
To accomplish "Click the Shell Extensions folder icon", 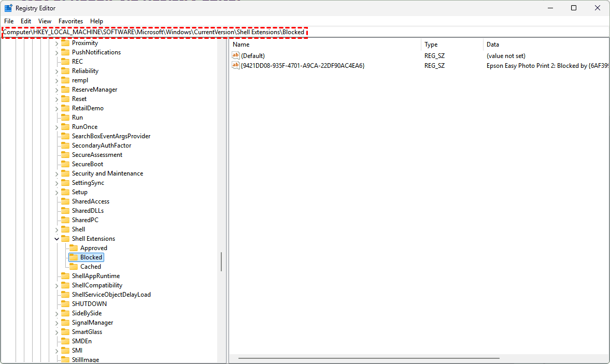I will (x=65, y=239).
